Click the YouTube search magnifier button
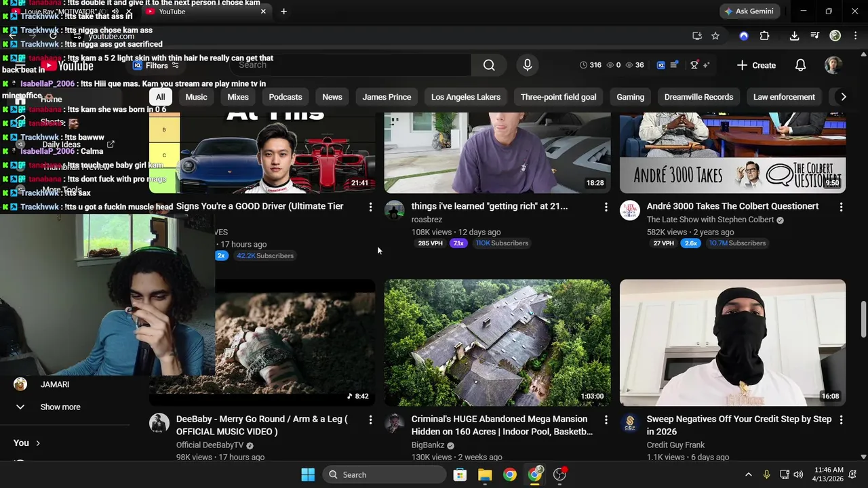This screenshot has height=488, width=868. click(x=489, y=65)
